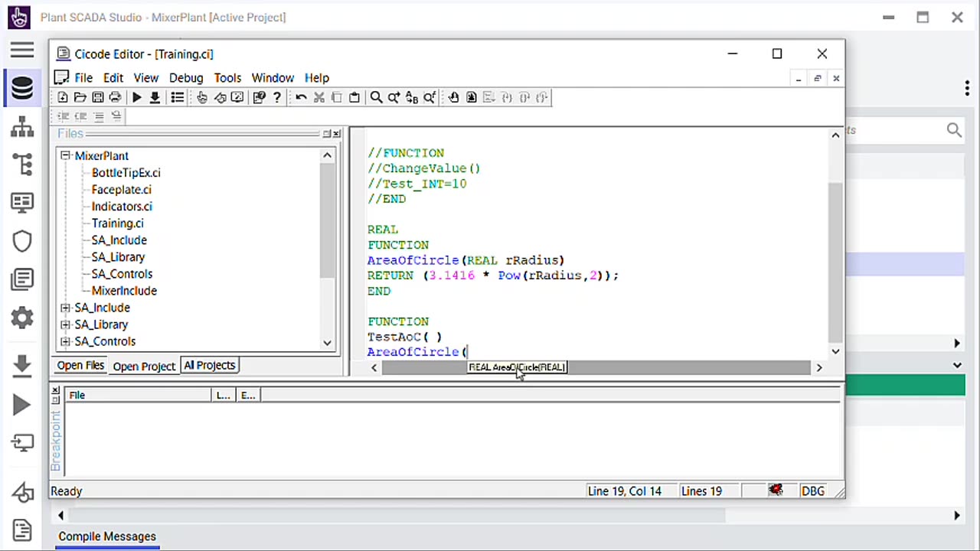The height and width of the screenshot is (551, 980).
Task: Click the code editor horizontal scrollbar
Action: (596, 368)
